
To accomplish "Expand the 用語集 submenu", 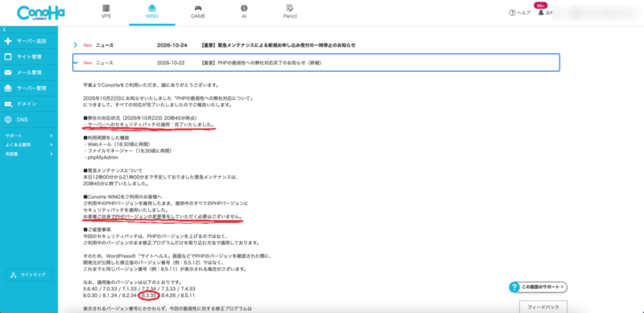I will click(29, 154).
